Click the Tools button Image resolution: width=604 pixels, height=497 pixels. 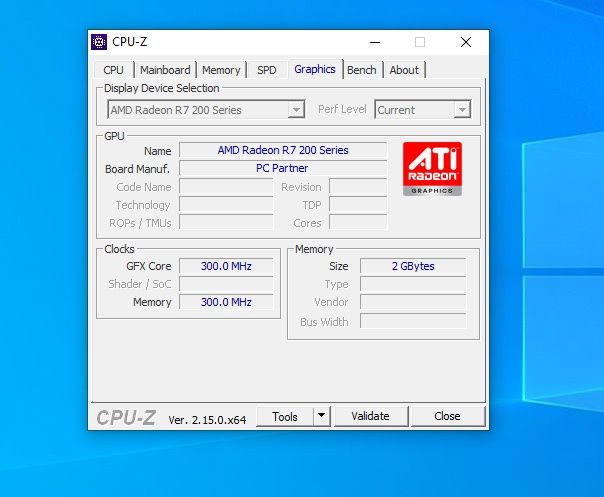tap(285, 416)
